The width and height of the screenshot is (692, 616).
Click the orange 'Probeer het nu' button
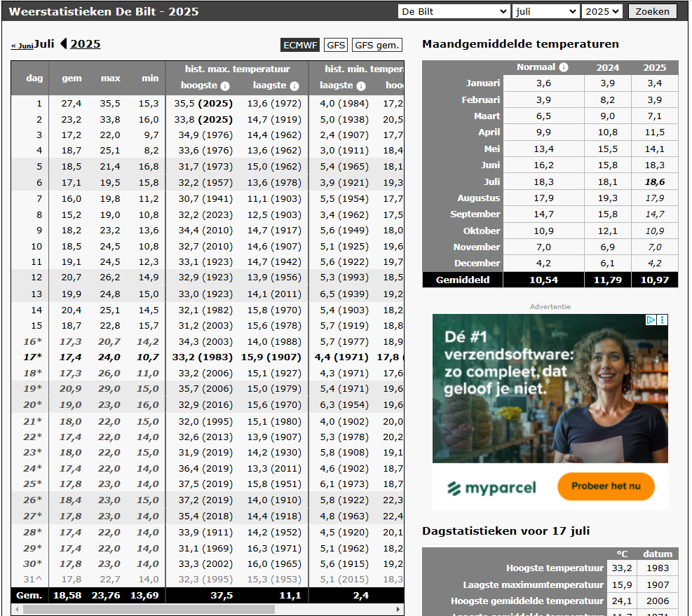click(606, 486)
